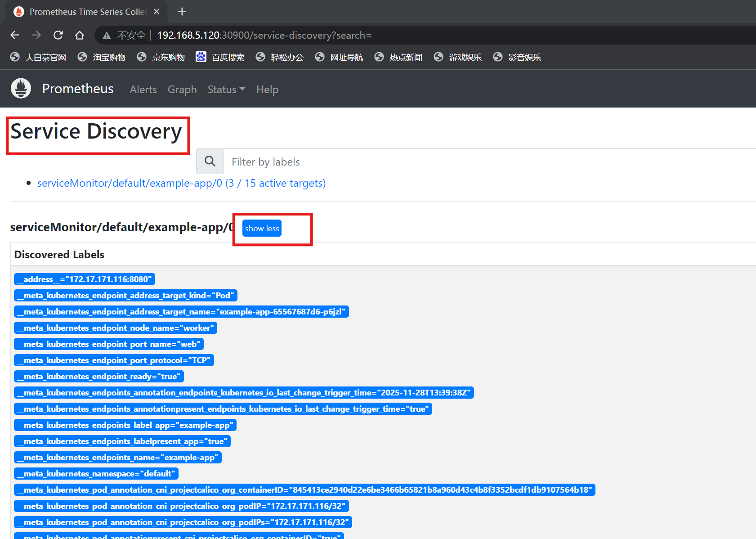This screenshot has width=756, height=539.
Task: Close the Prometheus Time Series tab
Action: pyautogui.click(x=157, y=12)
